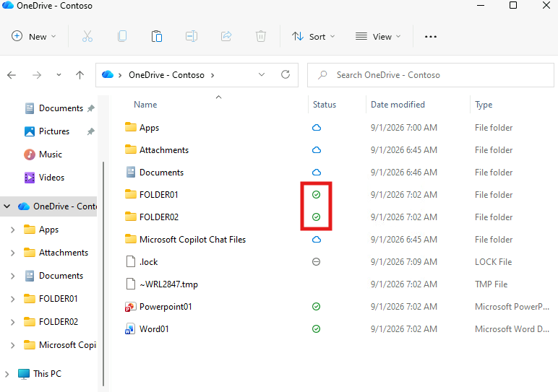Expand FOLDER02 in the navigation pane
This screenshot has width=558, height=392.
[x=13, y=322]
